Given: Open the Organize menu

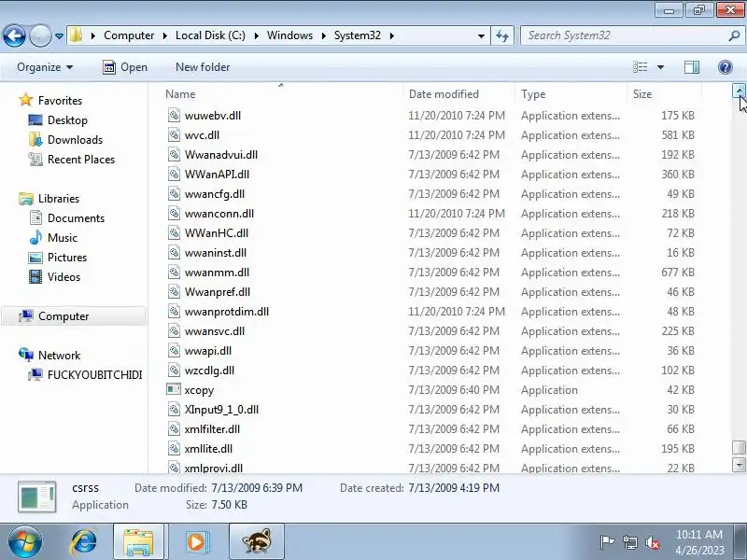Looking at the screenshot, I should [45, 67].
